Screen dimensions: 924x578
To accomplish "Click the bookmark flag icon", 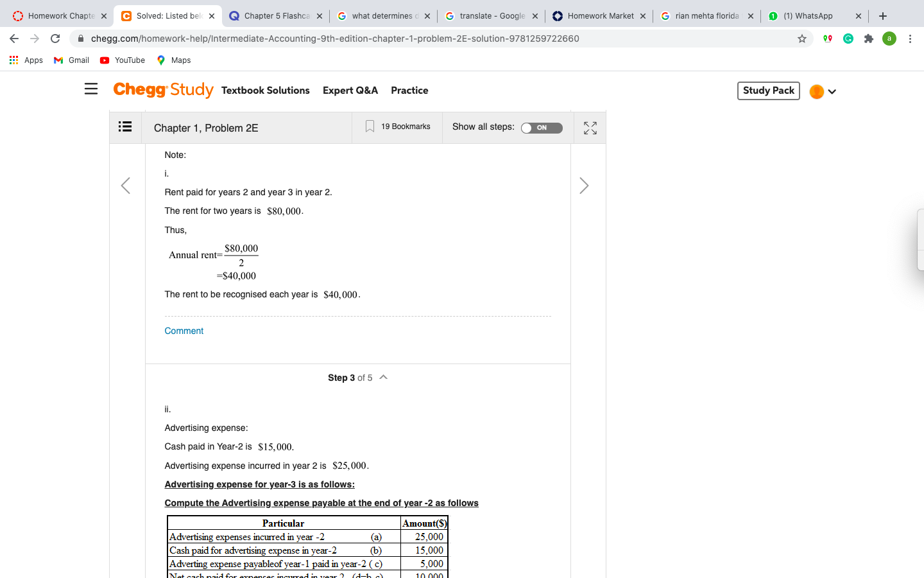I will pyautogui.click(x=370, y=127).
